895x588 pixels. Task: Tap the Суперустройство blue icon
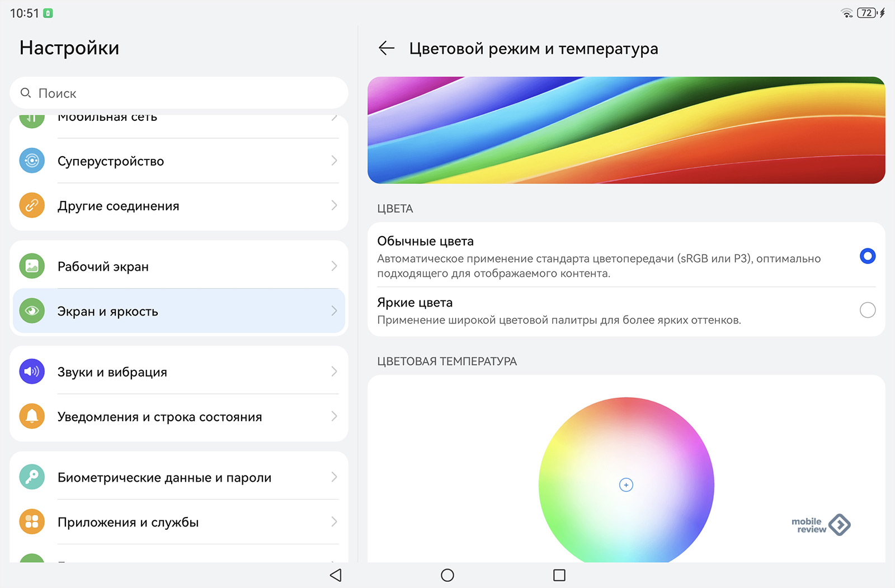[x=32, y=161]
